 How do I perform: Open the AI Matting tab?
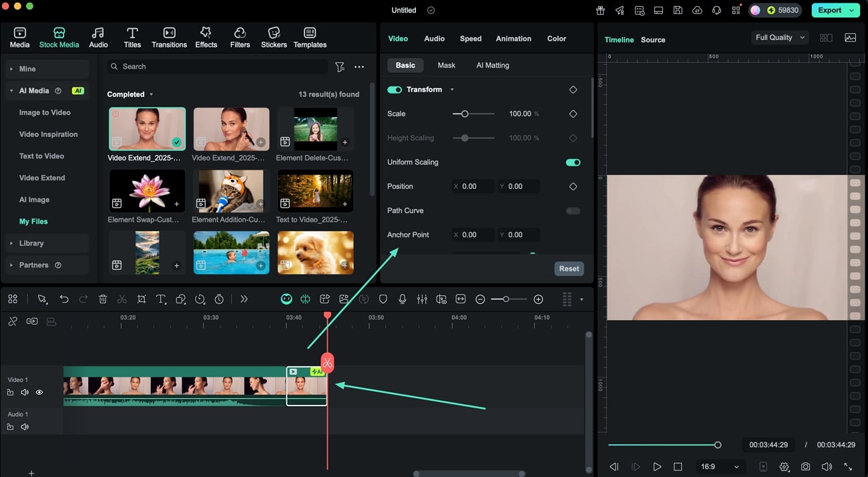(493, 65)
